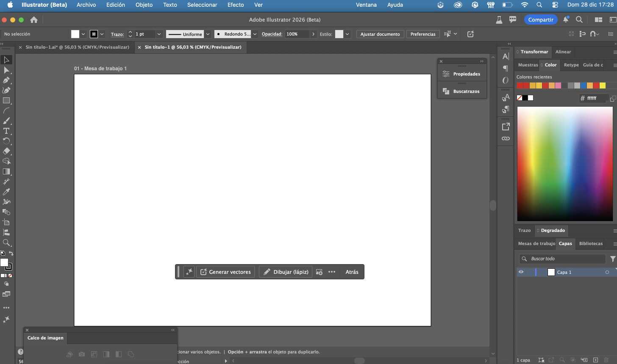Select the Selection tool
This screenshot has height=364, width=617.
click(6, 59)
